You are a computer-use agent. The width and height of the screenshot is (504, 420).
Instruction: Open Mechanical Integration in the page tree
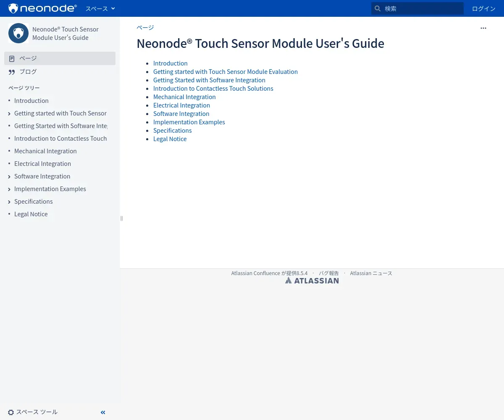(45, 151)
